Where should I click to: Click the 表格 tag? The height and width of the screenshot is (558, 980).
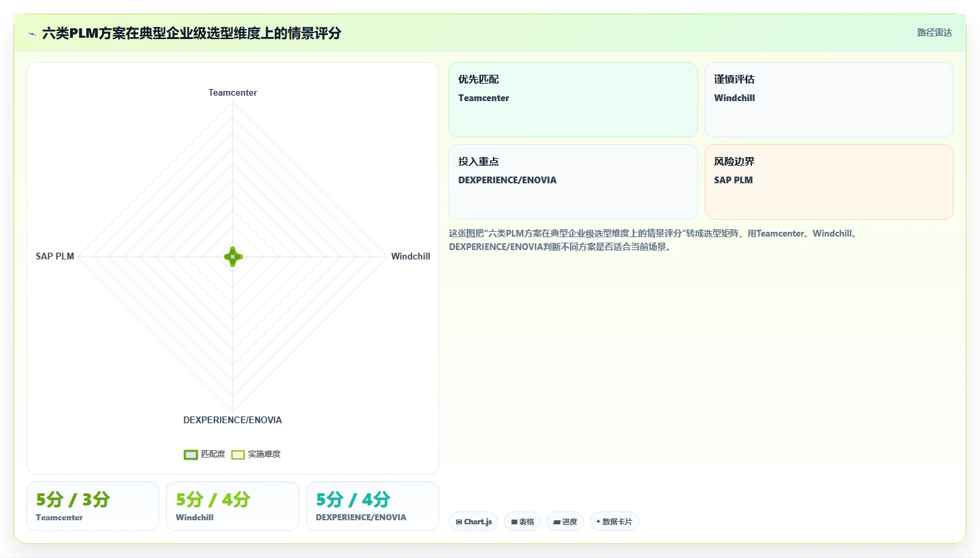point(522,522)
